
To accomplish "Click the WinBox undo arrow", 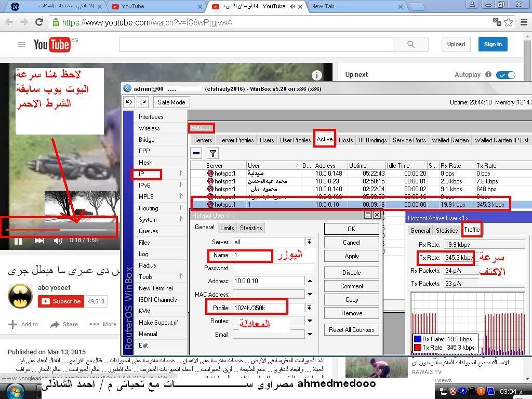I will 129,102.
